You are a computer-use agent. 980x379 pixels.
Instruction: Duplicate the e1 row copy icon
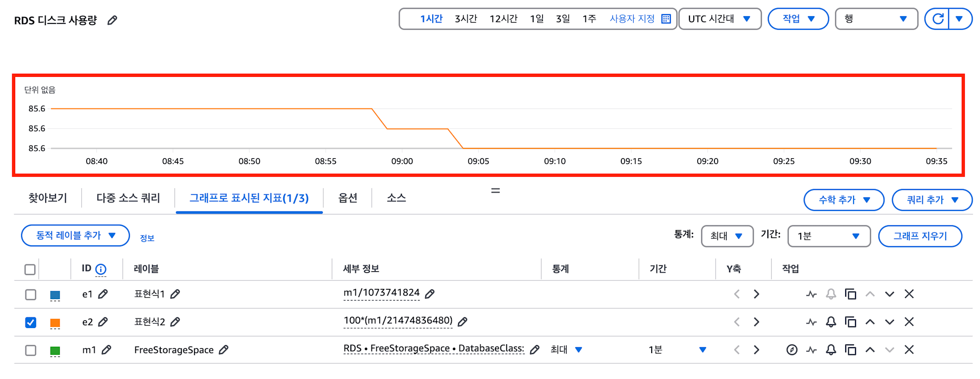tap(851, 294)
